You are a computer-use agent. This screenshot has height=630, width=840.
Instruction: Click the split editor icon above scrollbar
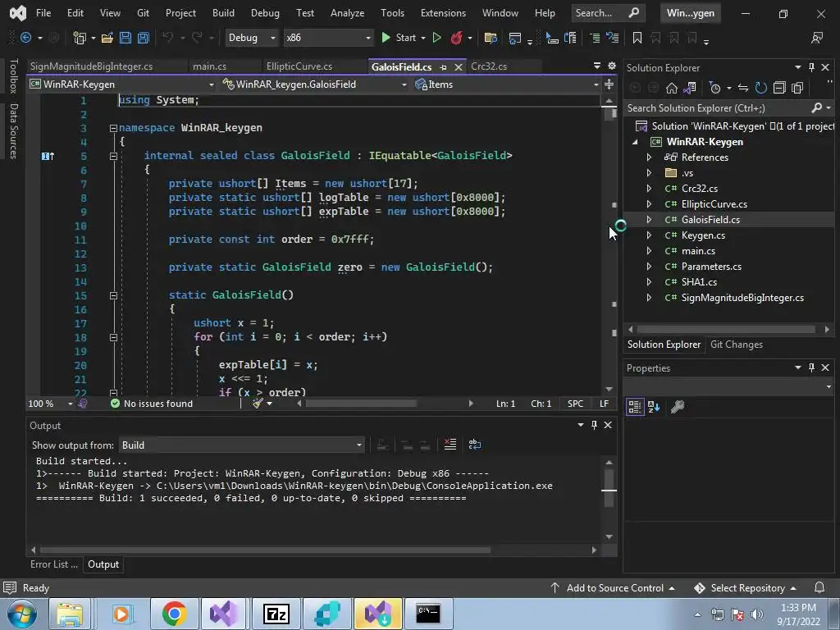point(609,84)
